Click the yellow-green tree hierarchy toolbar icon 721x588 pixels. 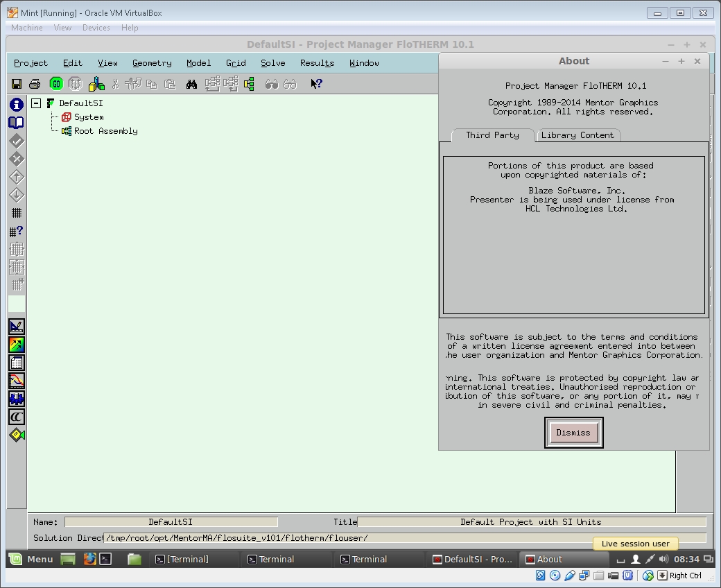click(249, 84)
